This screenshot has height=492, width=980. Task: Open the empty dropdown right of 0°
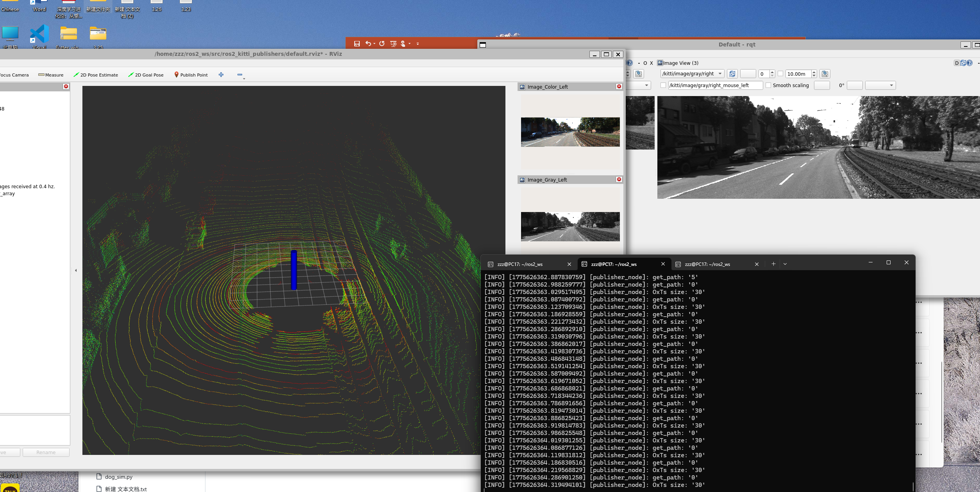(x=880, y=85)
